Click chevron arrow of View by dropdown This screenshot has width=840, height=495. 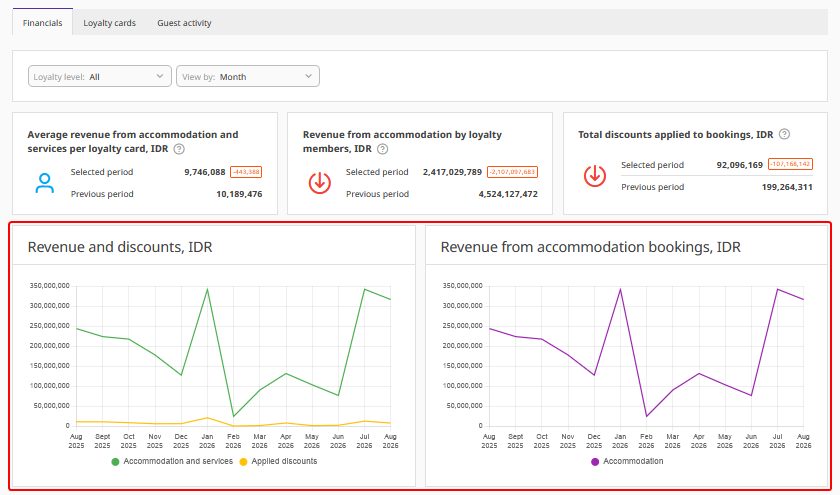click(x=309, y=76)
